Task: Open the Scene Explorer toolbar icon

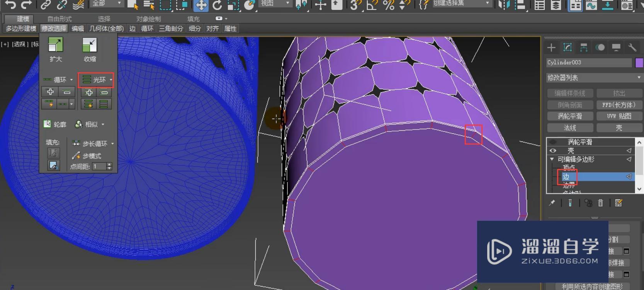Action: (540, 5)
